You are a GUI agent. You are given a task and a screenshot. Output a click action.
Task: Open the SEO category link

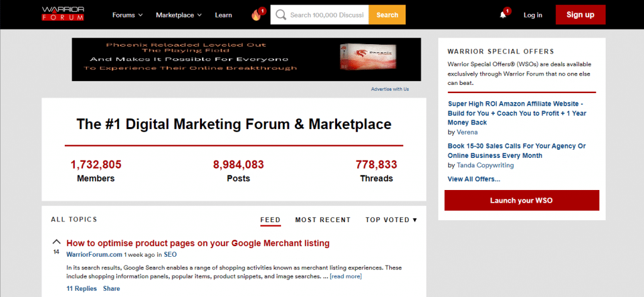[x=170, y=255]
